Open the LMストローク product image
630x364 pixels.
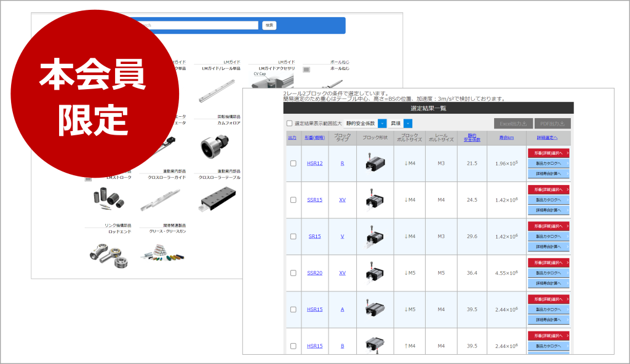pyautogui.click(x=109, y=199)
